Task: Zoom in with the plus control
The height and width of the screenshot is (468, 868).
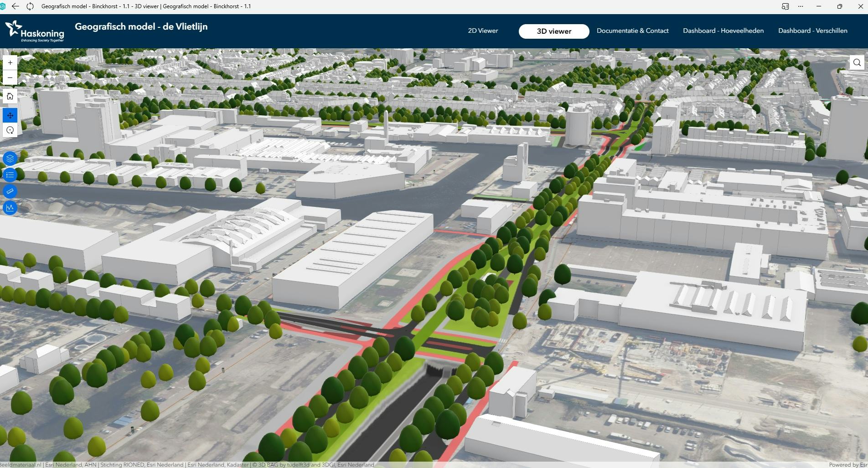Action: pos(10,62)
